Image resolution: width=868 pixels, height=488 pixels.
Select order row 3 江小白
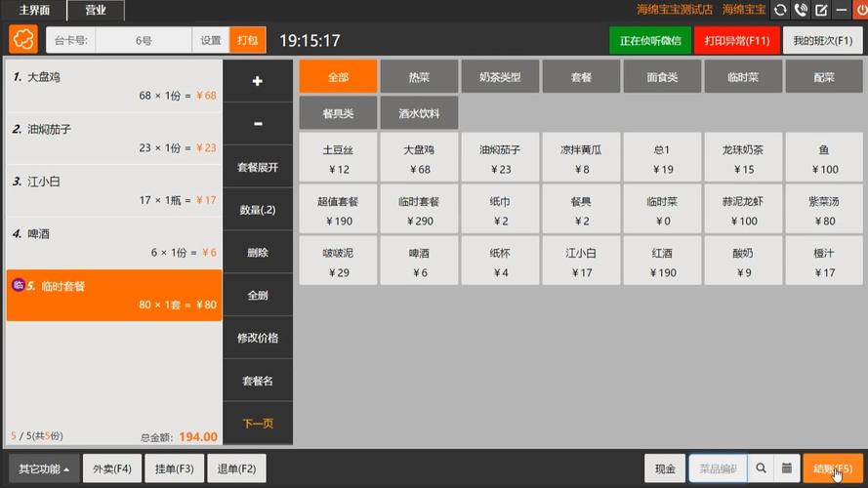tap(114, 191)
